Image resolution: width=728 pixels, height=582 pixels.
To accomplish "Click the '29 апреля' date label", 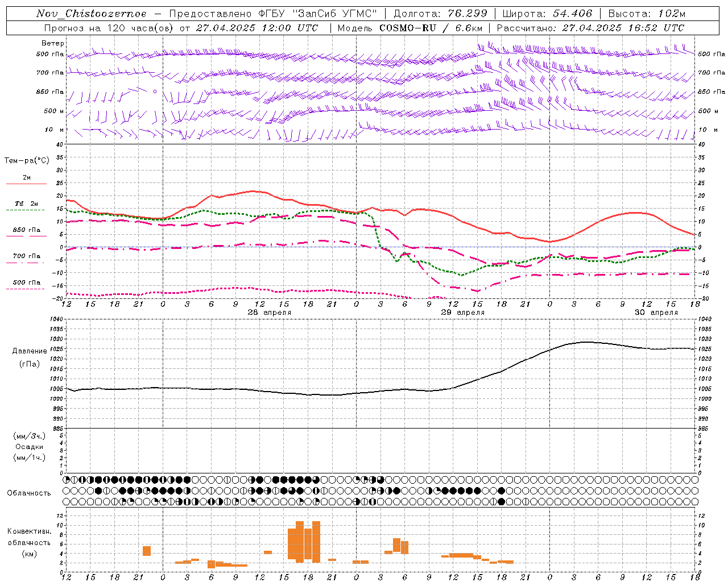I will pos(463,313).
